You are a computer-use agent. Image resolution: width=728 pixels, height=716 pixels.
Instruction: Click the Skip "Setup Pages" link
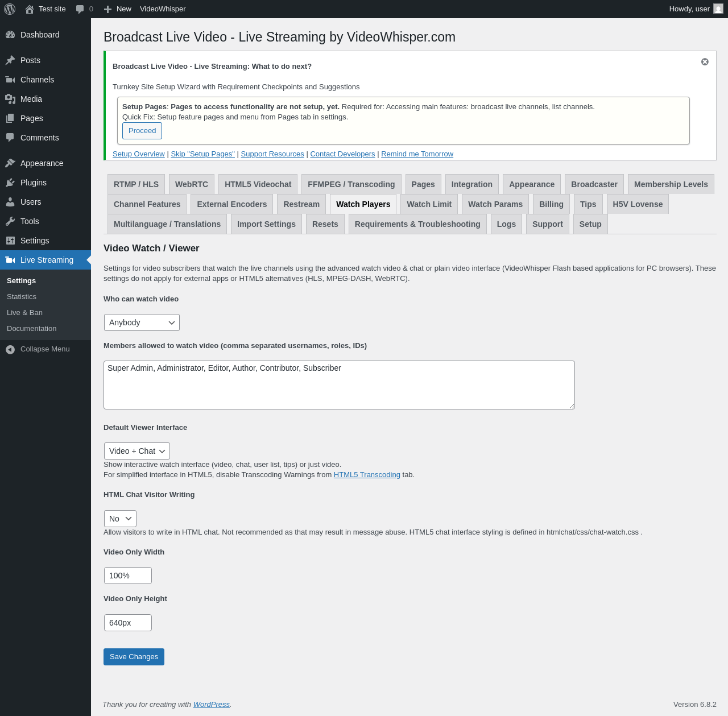pyautogui.click(x=203, y=154)
